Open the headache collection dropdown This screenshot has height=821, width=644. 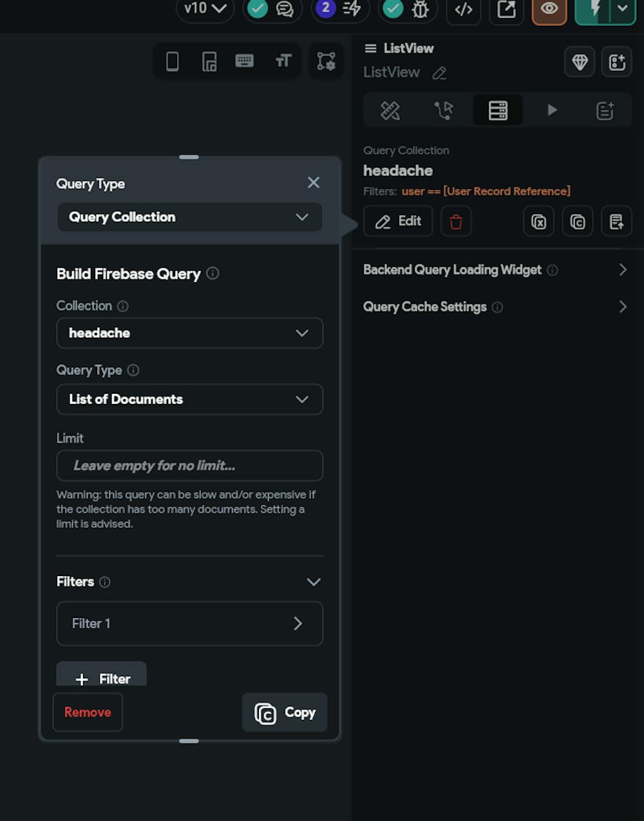click(x=189, y=333)
